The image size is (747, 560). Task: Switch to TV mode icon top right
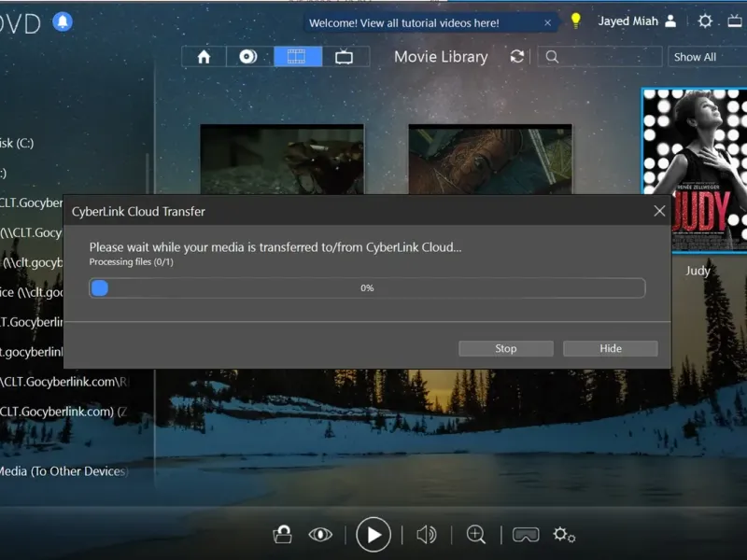(736, 21)
